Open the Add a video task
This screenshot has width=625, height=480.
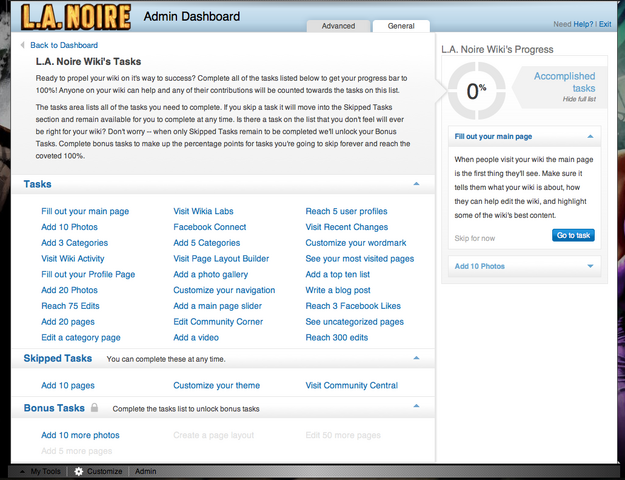click(196, 337)
